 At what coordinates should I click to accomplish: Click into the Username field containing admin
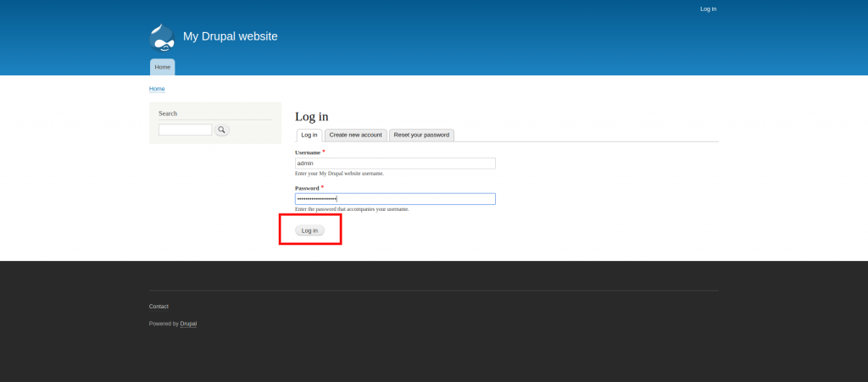394,163
